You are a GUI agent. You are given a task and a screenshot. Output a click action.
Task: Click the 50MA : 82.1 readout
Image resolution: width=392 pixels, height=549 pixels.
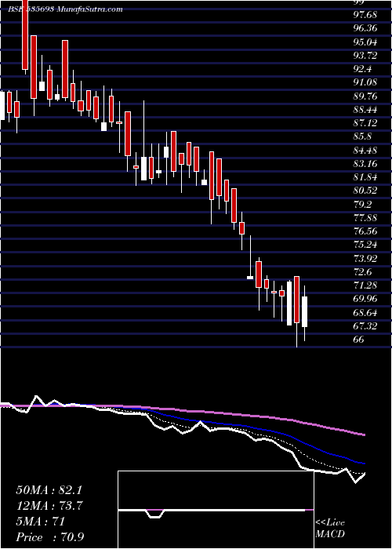click(50, 490)
